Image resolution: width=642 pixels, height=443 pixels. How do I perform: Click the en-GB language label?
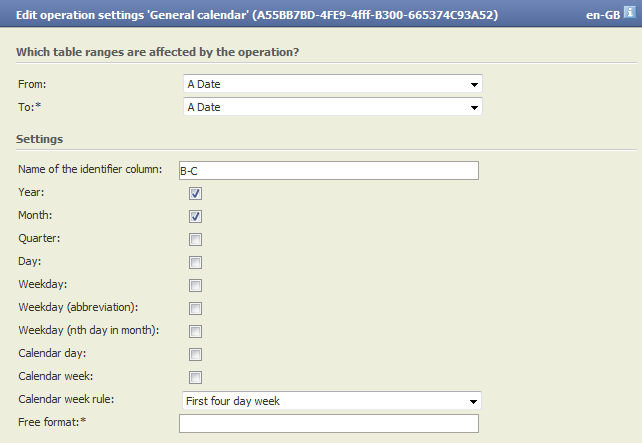pos(603,15)
